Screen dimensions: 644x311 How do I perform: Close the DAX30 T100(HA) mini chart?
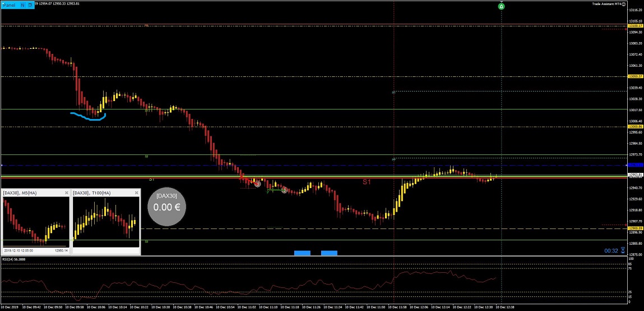point(136,193)
